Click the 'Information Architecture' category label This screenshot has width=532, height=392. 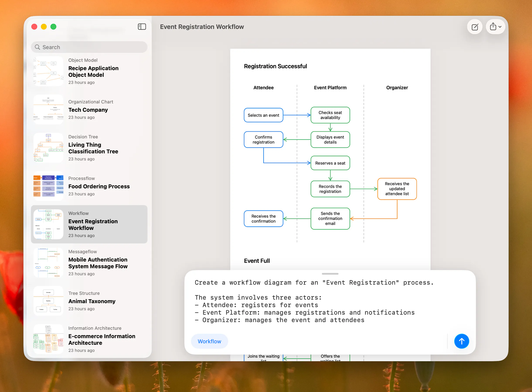point(95,328)
